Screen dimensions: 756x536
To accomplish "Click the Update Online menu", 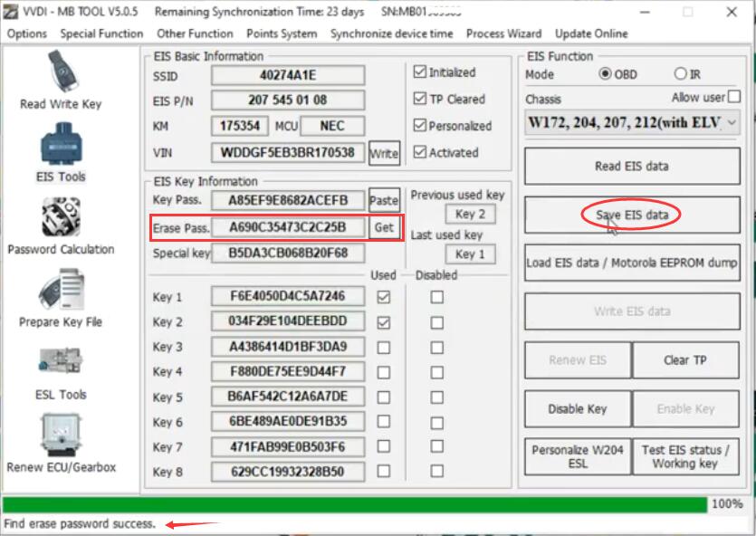I will [591, 33].
